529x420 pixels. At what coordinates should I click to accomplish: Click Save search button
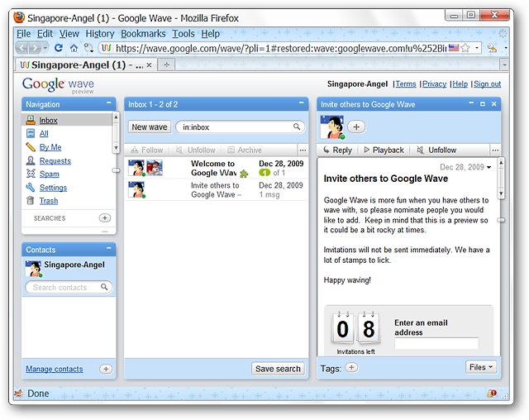(278, 369)
